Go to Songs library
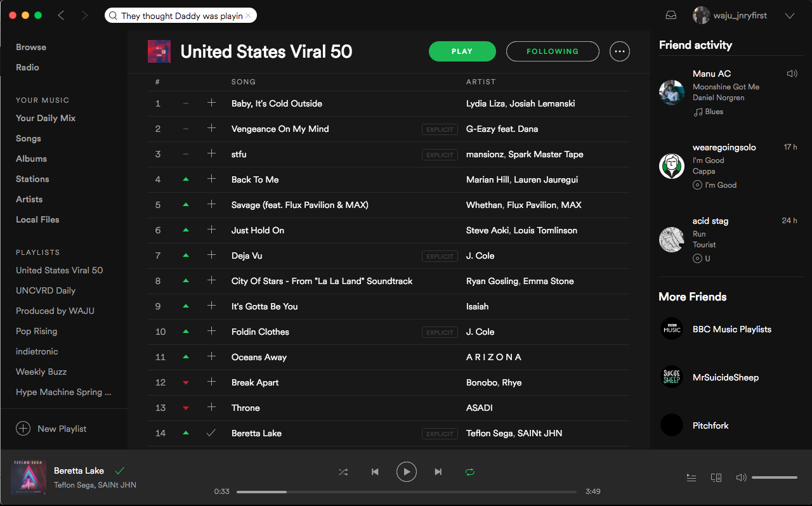This screenshot has height=506, width=812. coord(29,138)
